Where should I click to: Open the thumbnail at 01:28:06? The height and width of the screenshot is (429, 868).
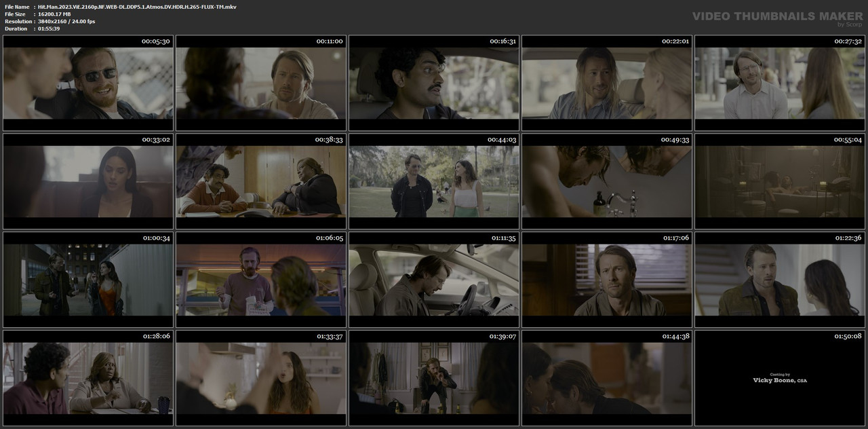[88, 378]
